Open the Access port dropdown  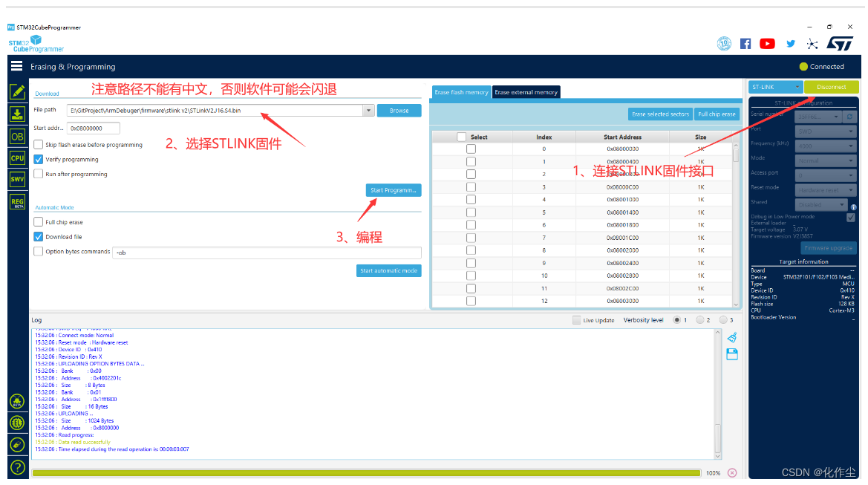click(x=826, y=175)
